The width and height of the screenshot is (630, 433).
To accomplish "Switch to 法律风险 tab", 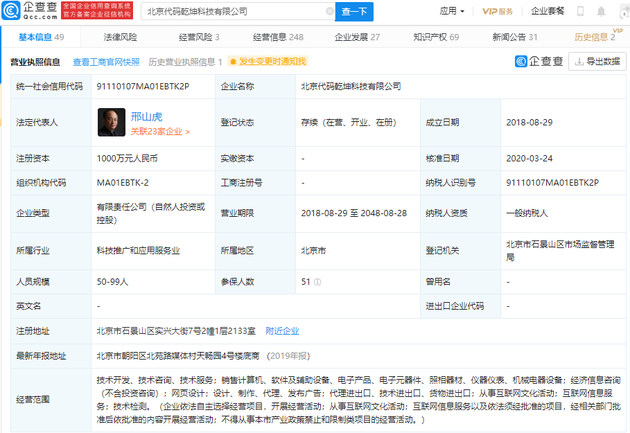I will click(x=120, y=37).
